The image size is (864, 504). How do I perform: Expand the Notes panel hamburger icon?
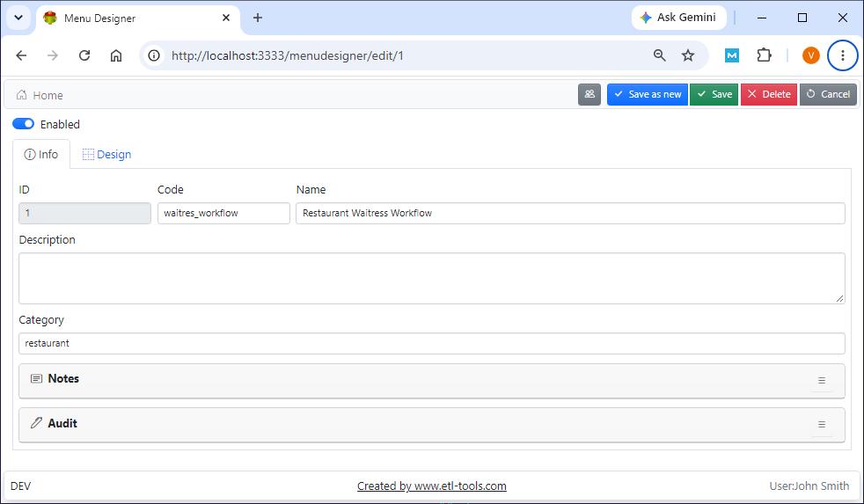[822, 381]
